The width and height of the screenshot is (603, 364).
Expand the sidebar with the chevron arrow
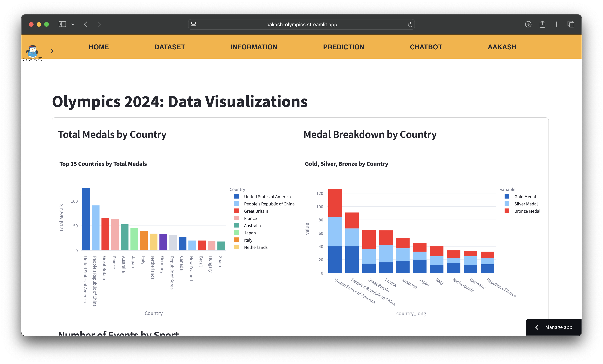click(52, 51)
